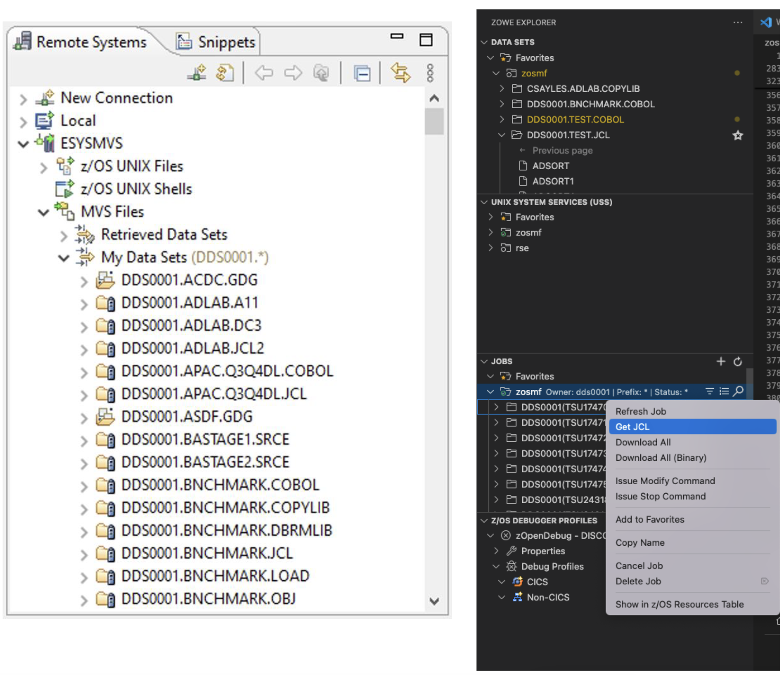The image size is (784, 675).
Task: Click the zOpenDebug disconnected status icon
Action: tap(505, 536)
